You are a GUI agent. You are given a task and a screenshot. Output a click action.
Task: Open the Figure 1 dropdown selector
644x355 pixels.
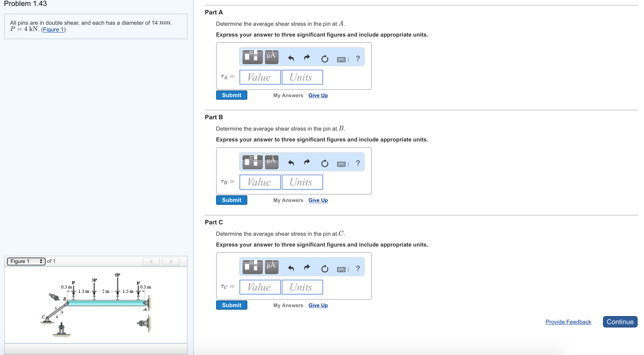(26, 261)
